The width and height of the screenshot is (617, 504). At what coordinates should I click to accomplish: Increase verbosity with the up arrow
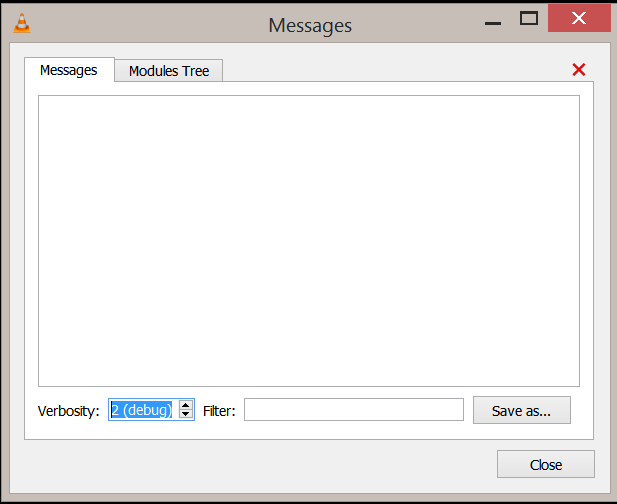pos(186,405)
